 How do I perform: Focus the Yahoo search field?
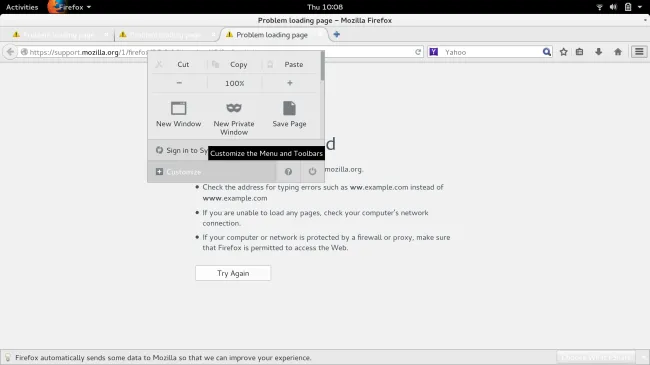click(491, 52)
